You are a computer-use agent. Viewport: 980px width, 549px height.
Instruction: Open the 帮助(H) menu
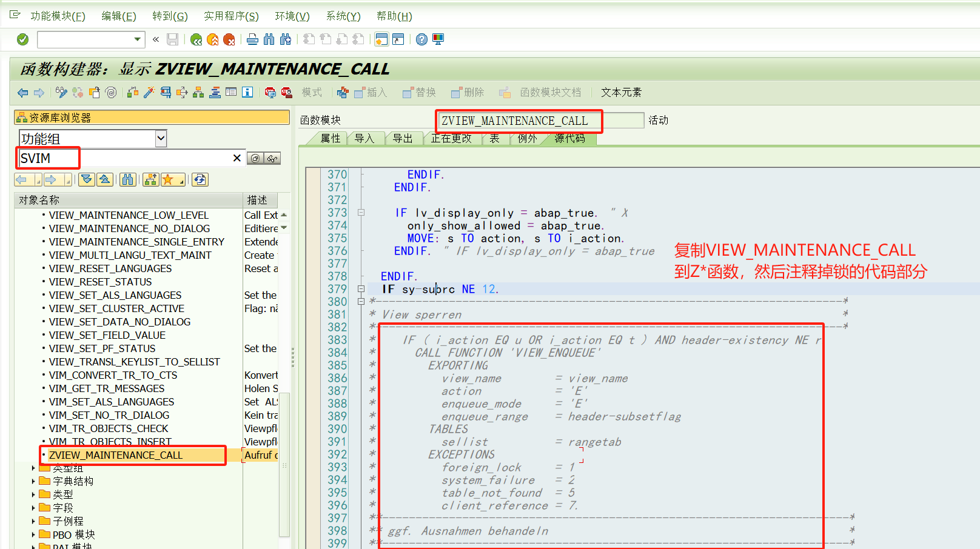coord(394,16)
